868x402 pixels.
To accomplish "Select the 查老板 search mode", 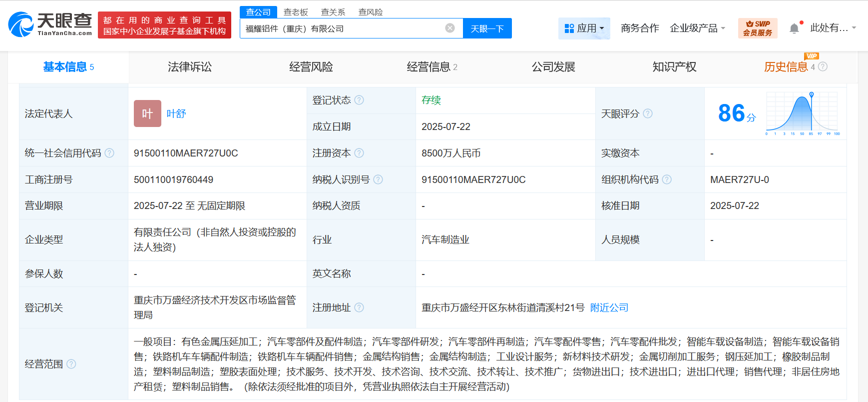I will 296,12.
